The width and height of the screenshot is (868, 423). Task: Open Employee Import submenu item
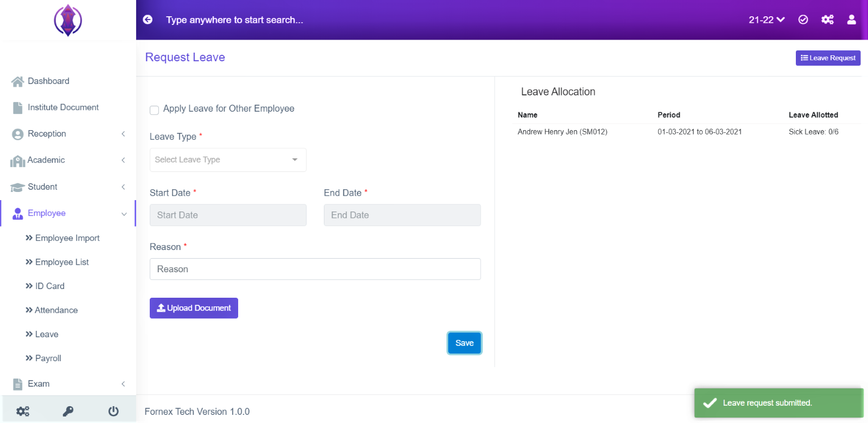[67, 238]
